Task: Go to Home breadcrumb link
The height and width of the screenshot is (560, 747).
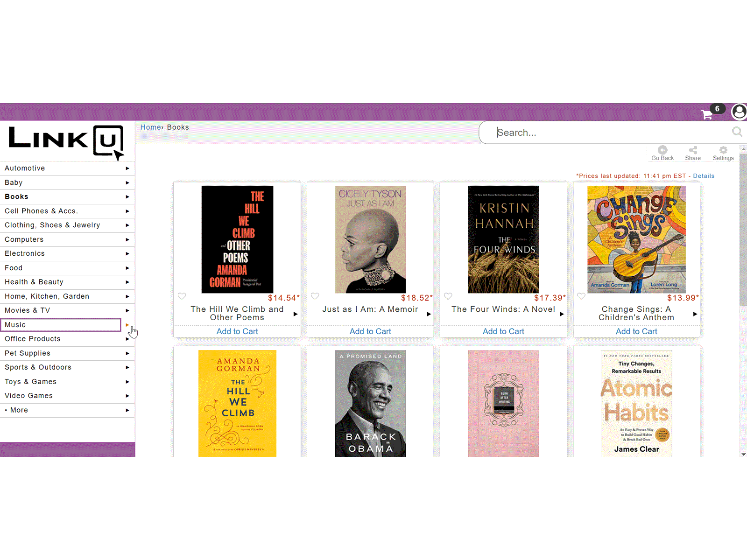Action: click(x=150, y=127)
